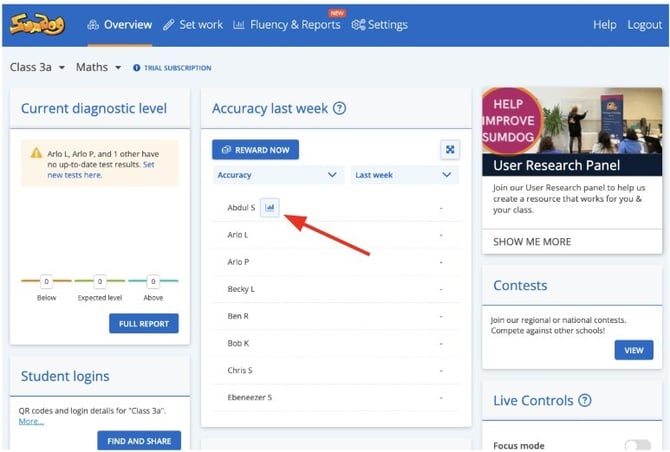Click the Below level count marker
The height and width of the screenshot is (452, 670).
coord(46,281)
